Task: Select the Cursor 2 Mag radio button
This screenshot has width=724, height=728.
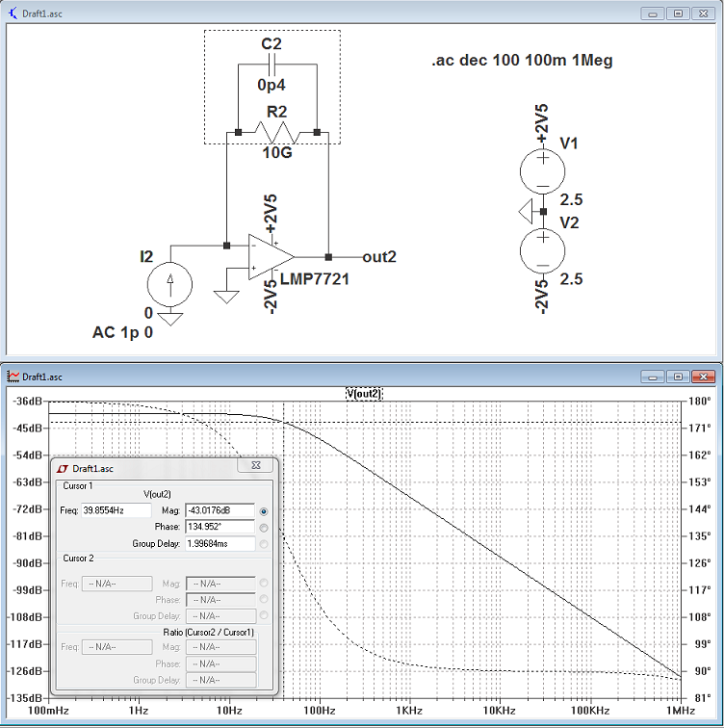Action: click(x=264, y=583)
